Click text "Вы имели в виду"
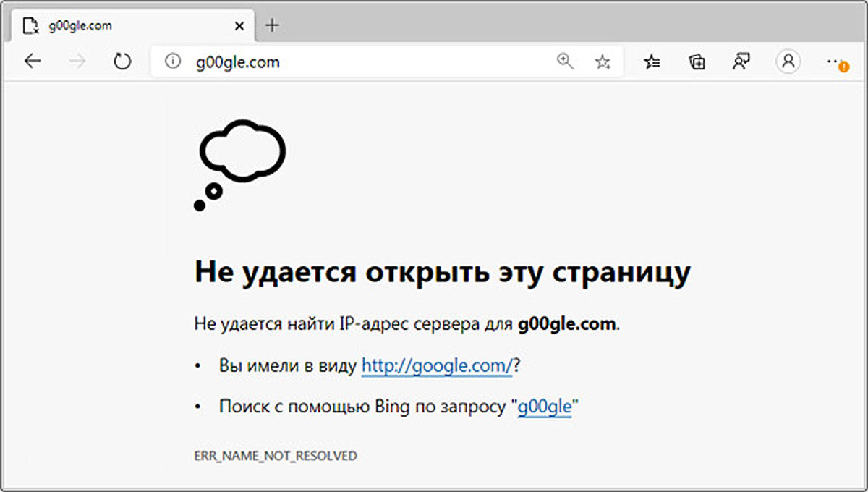 pos(287,366)
